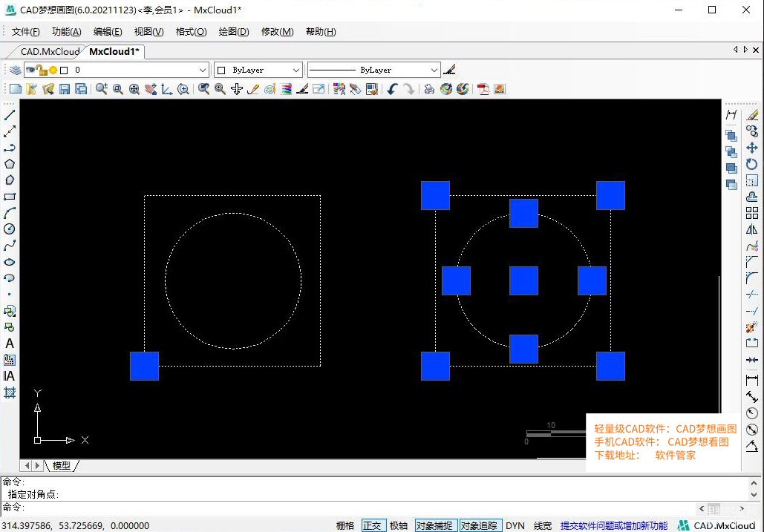The image size is (764, 532).
Task: Export drawing using the PDF icon
Action: pos(483,89)
